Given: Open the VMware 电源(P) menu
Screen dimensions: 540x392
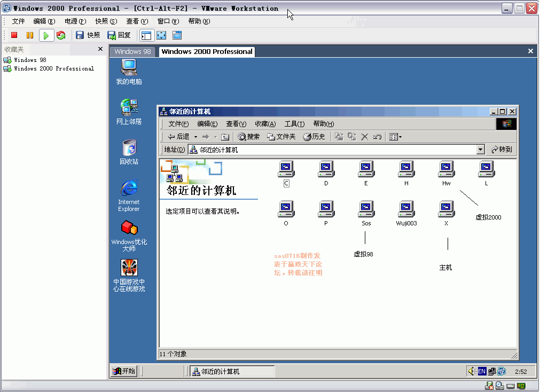Looking at the screenshot, I should pos(75,21).
